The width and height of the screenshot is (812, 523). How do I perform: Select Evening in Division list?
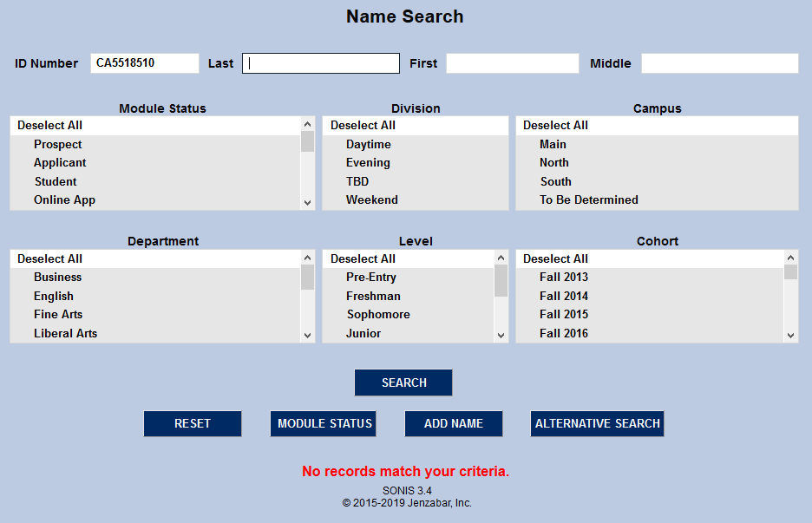click(368, 163)
